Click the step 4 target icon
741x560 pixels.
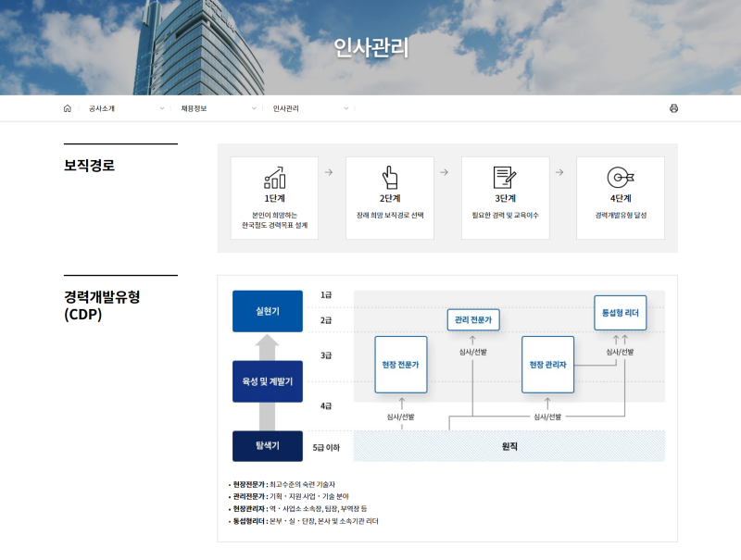(x=620, y=178)
